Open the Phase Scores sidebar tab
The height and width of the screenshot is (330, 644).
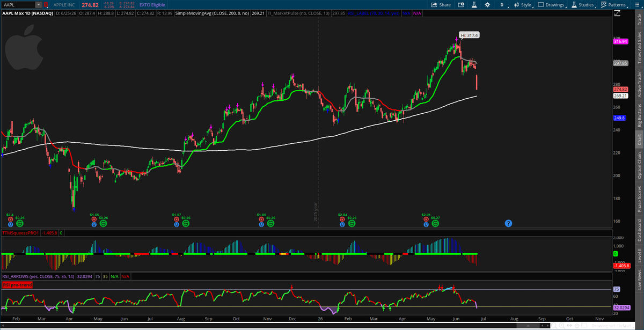(639, 199)
